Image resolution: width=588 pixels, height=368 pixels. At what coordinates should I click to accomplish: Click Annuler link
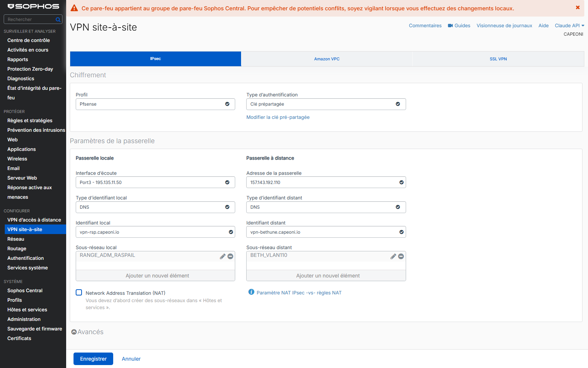131,359
